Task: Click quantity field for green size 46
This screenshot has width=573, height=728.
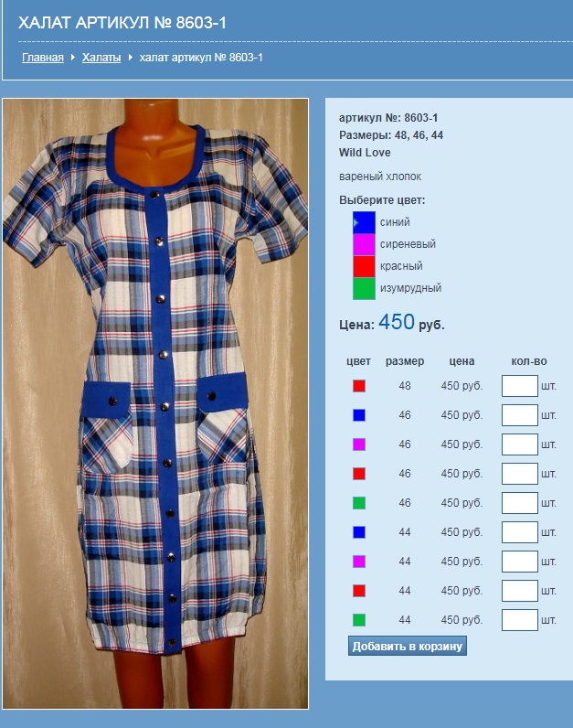Action: click(520, 503)
